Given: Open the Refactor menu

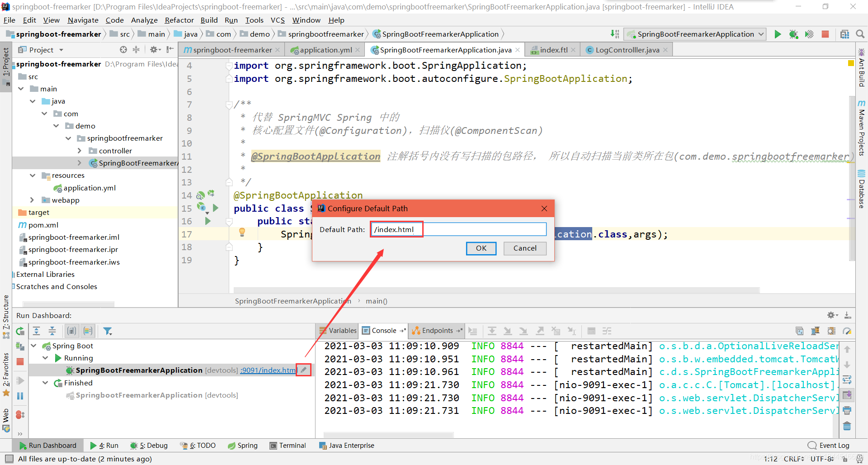Looking at the screenshot, I should (179, 20).
